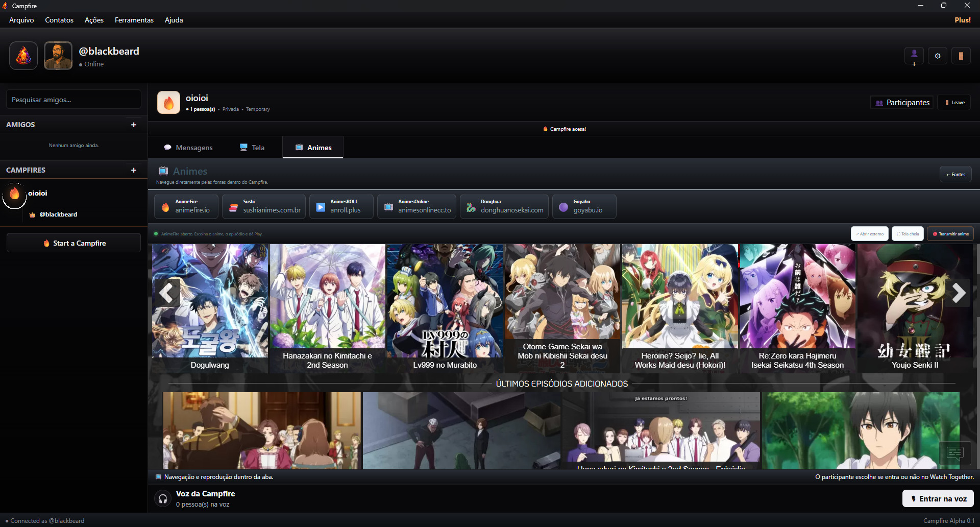Create a campfire with CAMPFIRES plus icon
The image size is (980, 527).
click(x=134, y=170)
